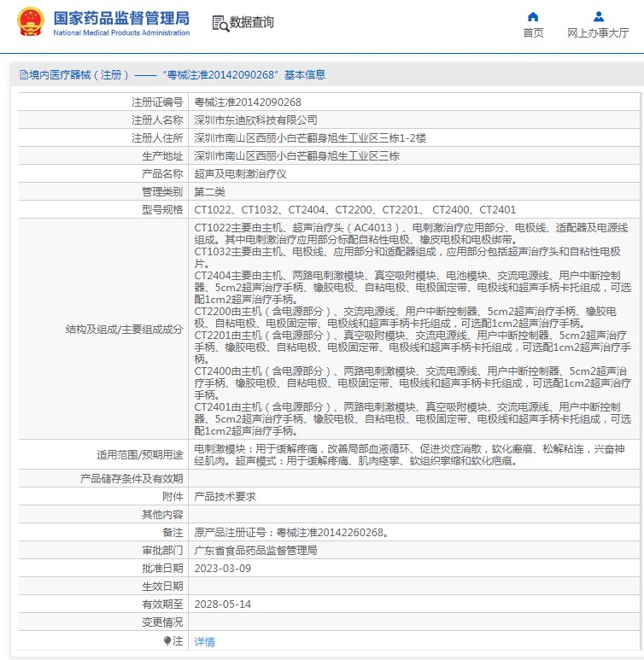Open 网上办事大厅 link
Screen dimensions: 644x660
[x=598, y=32]
